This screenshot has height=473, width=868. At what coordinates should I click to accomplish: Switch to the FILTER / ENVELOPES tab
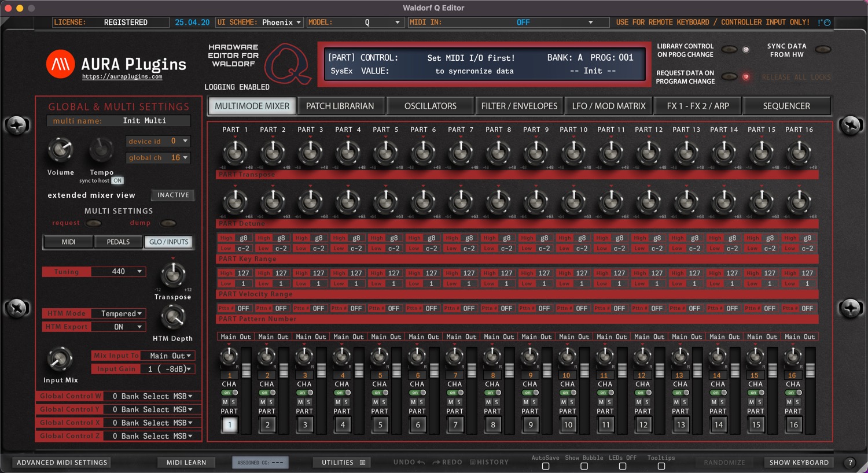[519, 106]
